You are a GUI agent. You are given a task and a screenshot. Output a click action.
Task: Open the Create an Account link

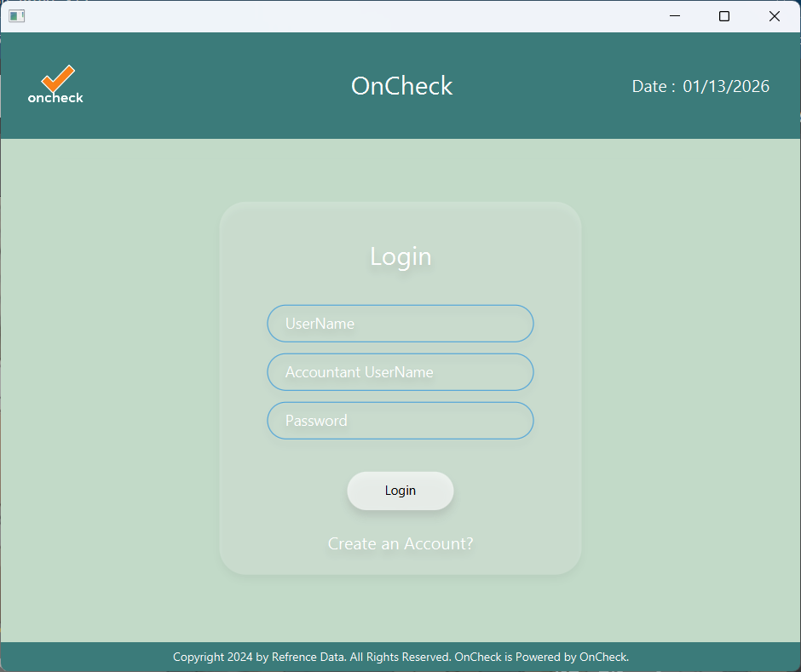[400, 543]
